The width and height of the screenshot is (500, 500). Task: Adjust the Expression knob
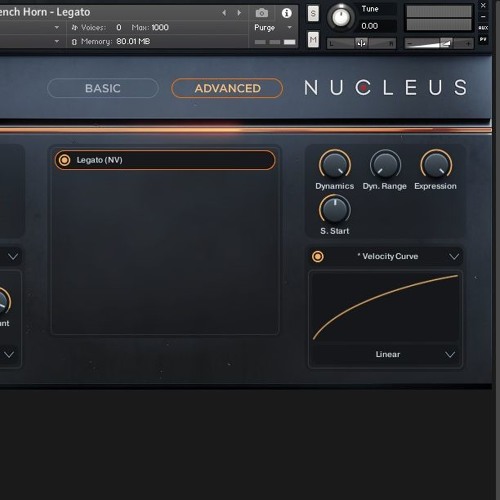tap(436, 165)
